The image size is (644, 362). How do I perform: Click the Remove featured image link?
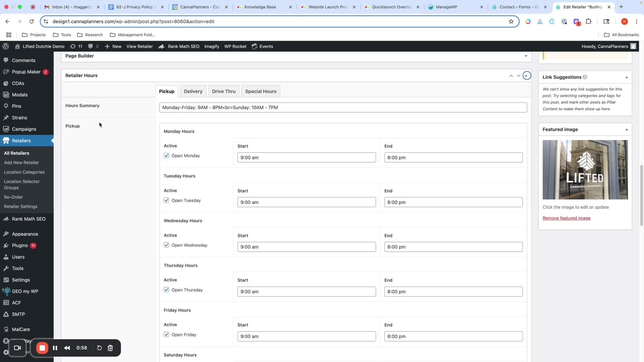(566, 218)
